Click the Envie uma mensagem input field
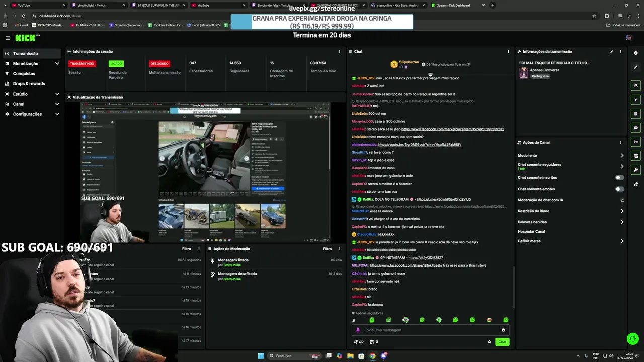 [x=430, y=330]
